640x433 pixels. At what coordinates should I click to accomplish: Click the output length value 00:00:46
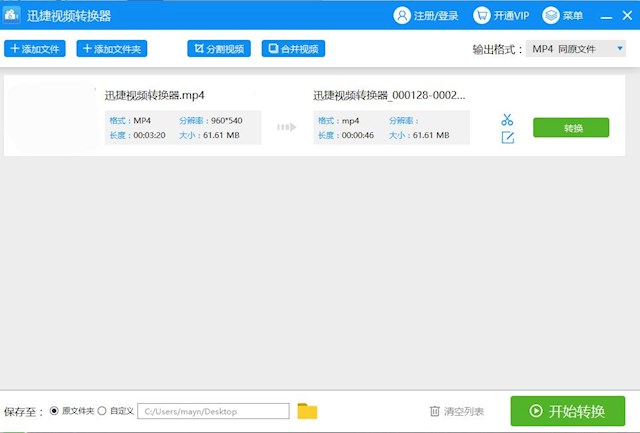[x=358, y=135]
